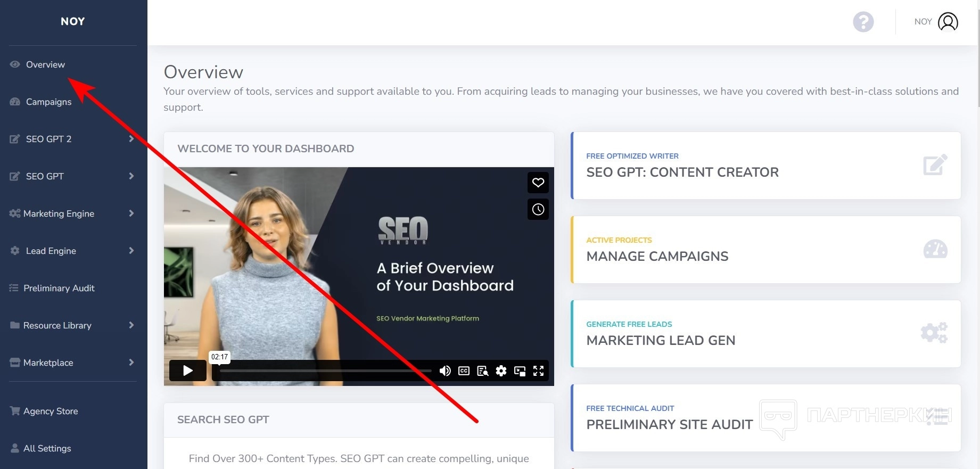Click the Marketing Lead Gen gears icon
Image resolution: width=980 pixels, height=469 pixels.
[x=934, y=333]
